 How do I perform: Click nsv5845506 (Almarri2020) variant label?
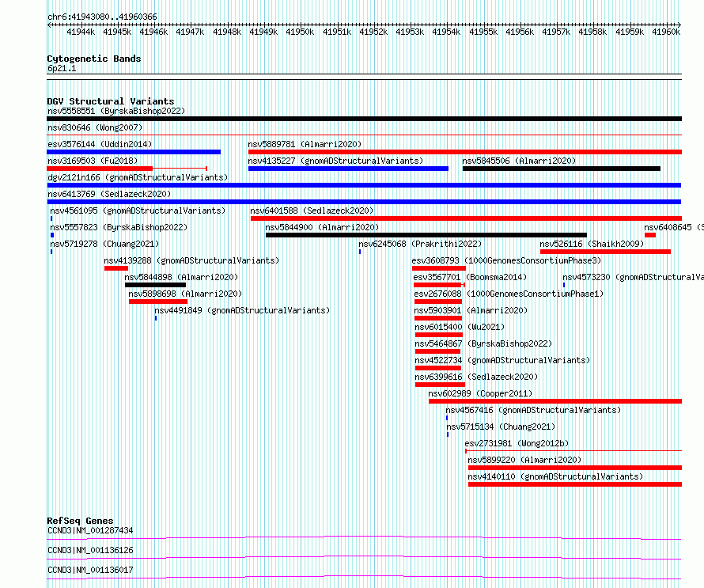tap(519, 161)
